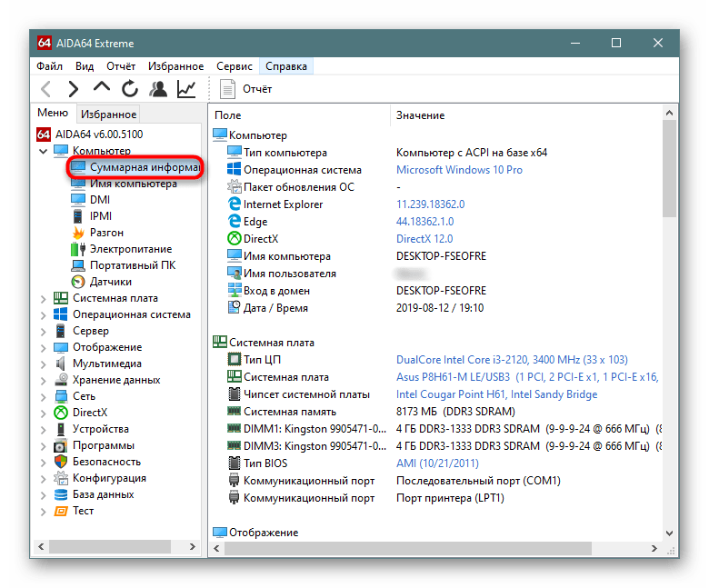
Task: Click the Мультимедиа speaker icon
Action: pyautogui.click(x=61, y=364)
